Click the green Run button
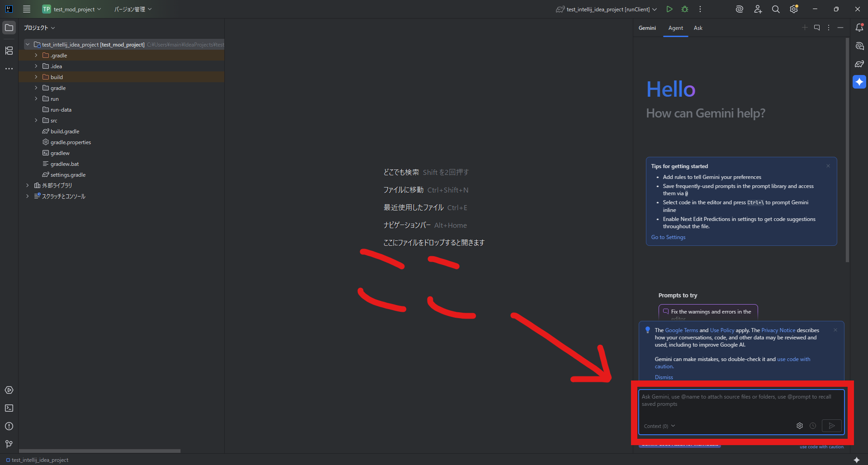Image resolution: width=868 pixels, height=465 pixels. [x=669, y=9]
